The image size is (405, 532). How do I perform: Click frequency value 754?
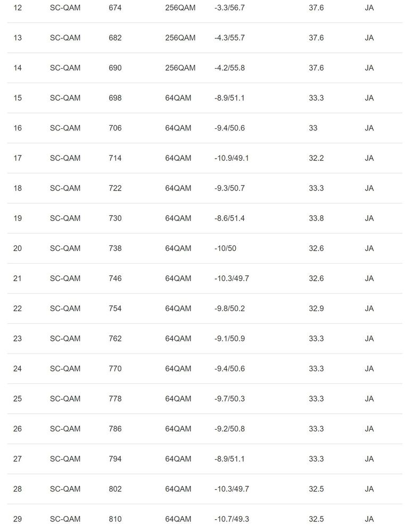tap(115, 309)
